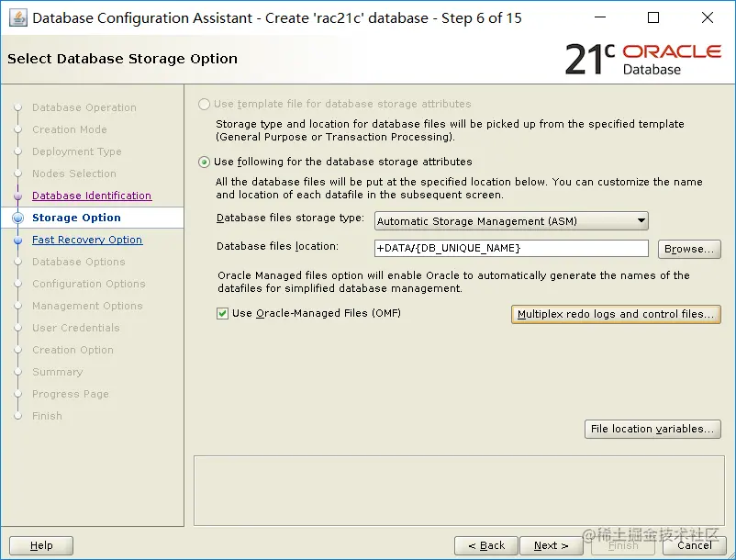Screen dimensions: 736x560
Task: Click the Management Options step label
Action: (x=87, y=306)
